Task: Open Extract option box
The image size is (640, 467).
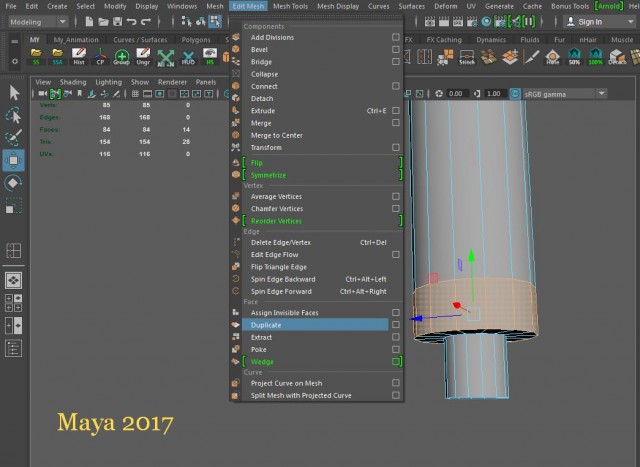Action: (396, 337)
